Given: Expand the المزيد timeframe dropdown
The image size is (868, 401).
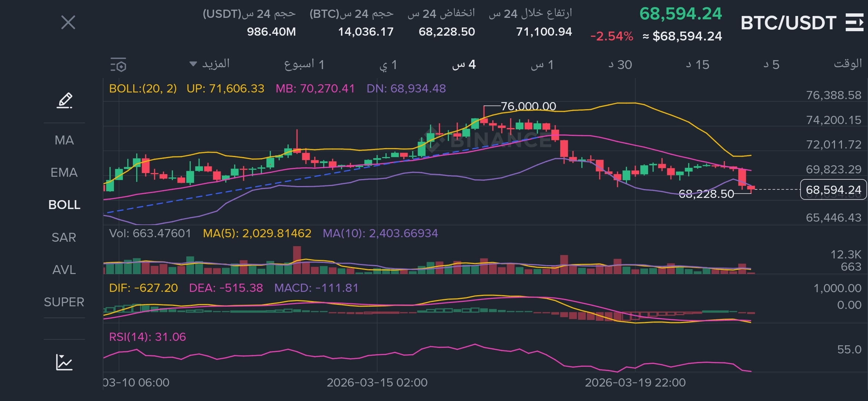Looking at the screenshot, I should [x=210, y=64].
